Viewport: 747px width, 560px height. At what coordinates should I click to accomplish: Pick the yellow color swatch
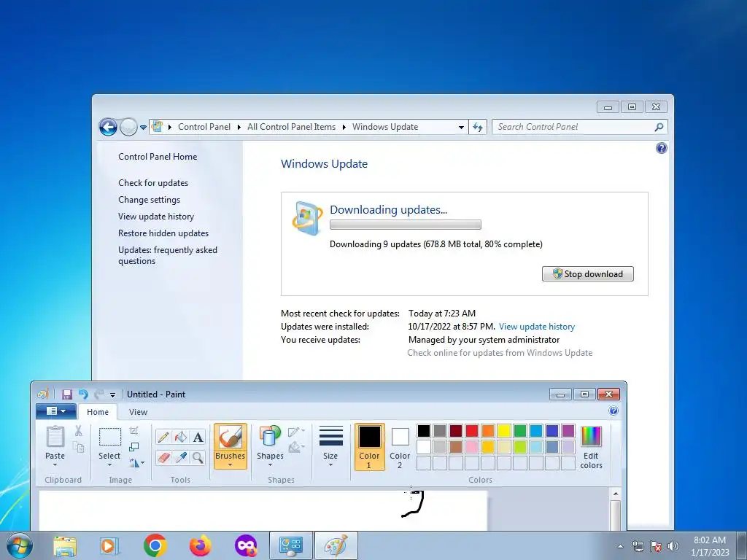[x=504, y=430]
